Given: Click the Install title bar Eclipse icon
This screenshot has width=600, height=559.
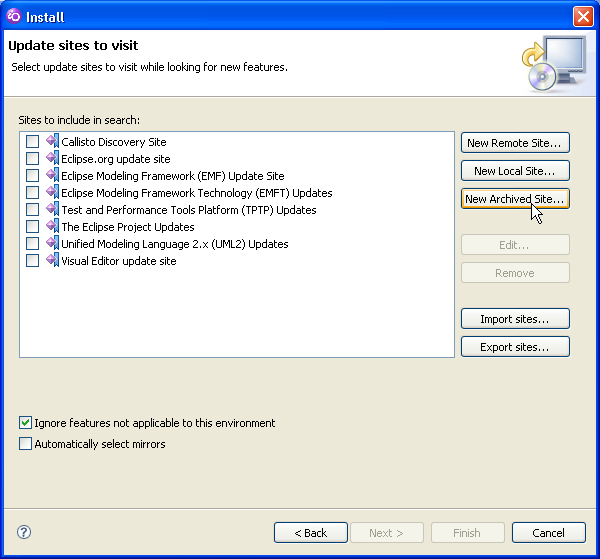Looking at the screenshot, I should click(x=14, y=16).
